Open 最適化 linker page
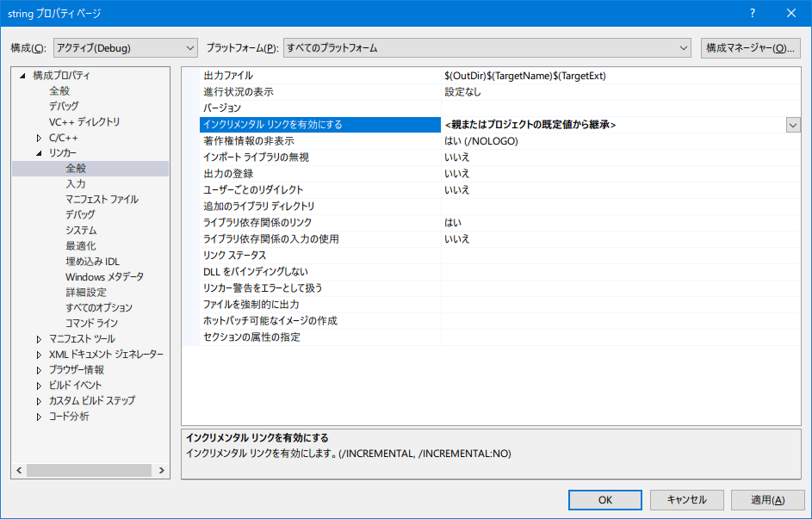 pyautogui.click(x=81, y=246)
